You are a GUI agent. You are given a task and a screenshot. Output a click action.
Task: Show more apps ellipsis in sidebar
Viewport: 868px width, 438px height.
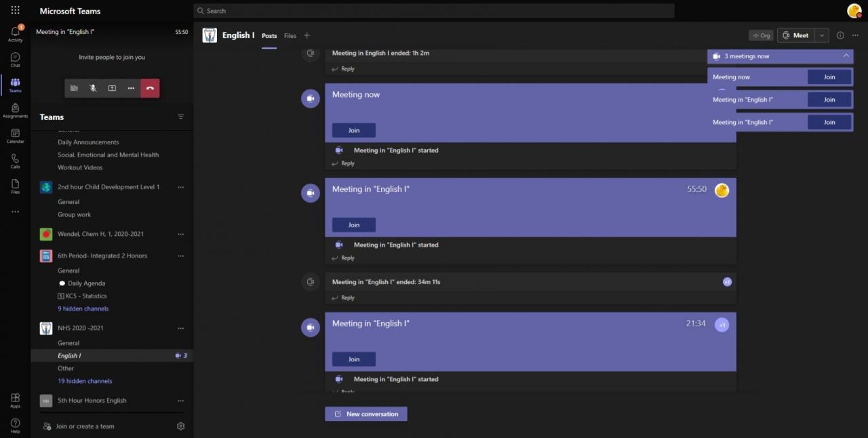pyautogui.click(x=15, y=212)
